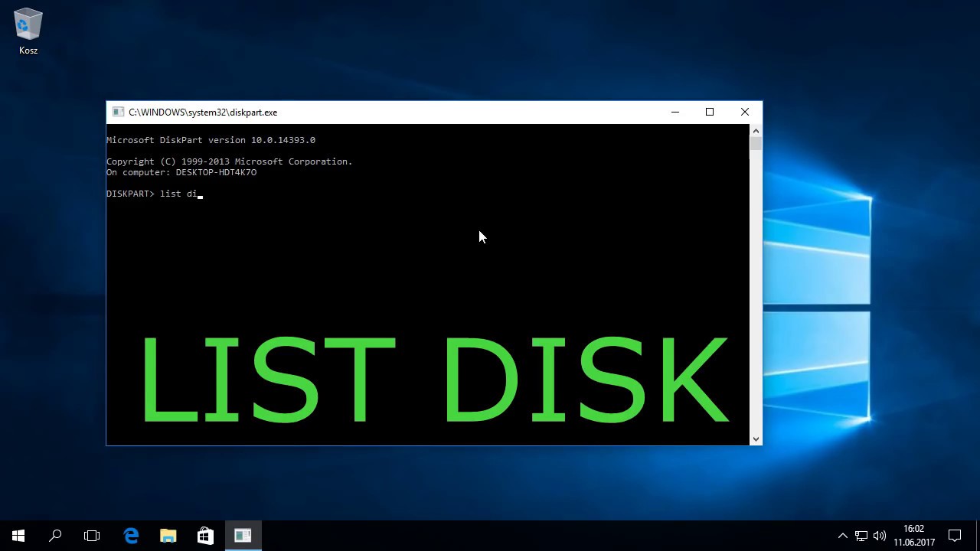This screenshot has height=551, width=980.
Task: Open Task View on the taskbar
Action: pyautogui.click(x=92, y=536)
